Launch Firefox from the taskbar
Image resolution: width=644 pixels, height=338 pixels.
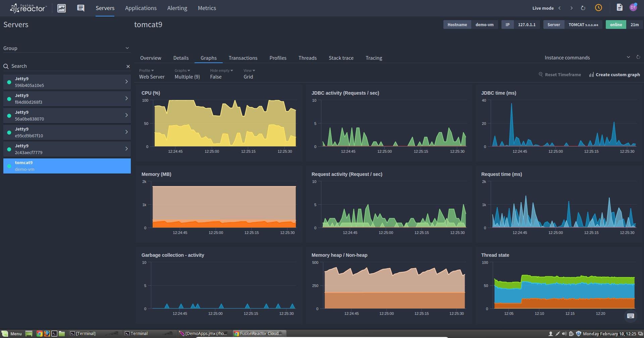coord(47,334)
